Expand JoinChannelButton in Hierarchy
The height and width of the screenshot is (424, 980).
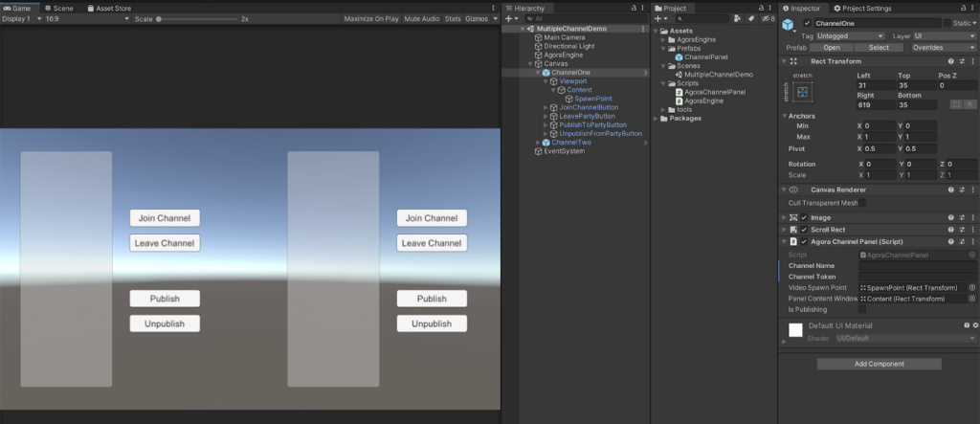[546, 107]
